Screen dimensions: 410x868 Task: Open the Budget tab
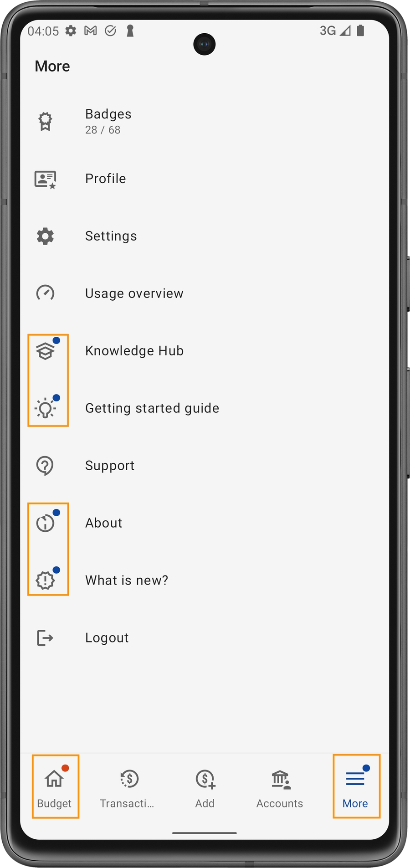pyautogui.click(x=55, y=787)
